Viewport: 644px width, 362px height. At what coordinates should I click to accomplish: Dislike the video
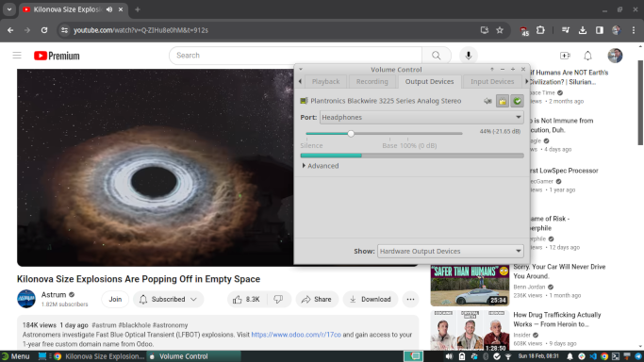(x=278, y=299)
